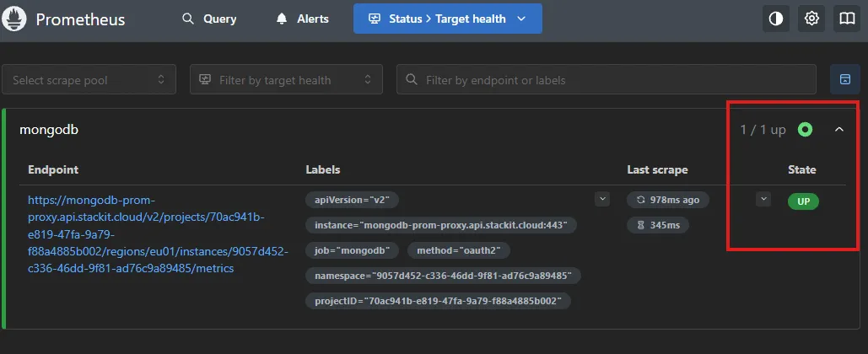Expand the labels chevron next to apiVersion
This screenshot has width=868, height=354.
click(x=602, y=199)
